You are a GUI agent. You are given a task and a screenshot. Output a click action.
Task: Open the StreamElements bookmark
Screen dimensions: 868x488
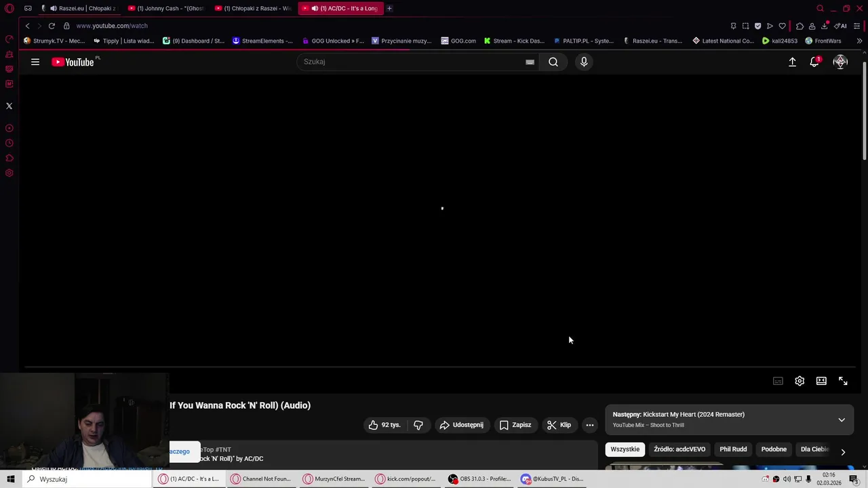262,41
